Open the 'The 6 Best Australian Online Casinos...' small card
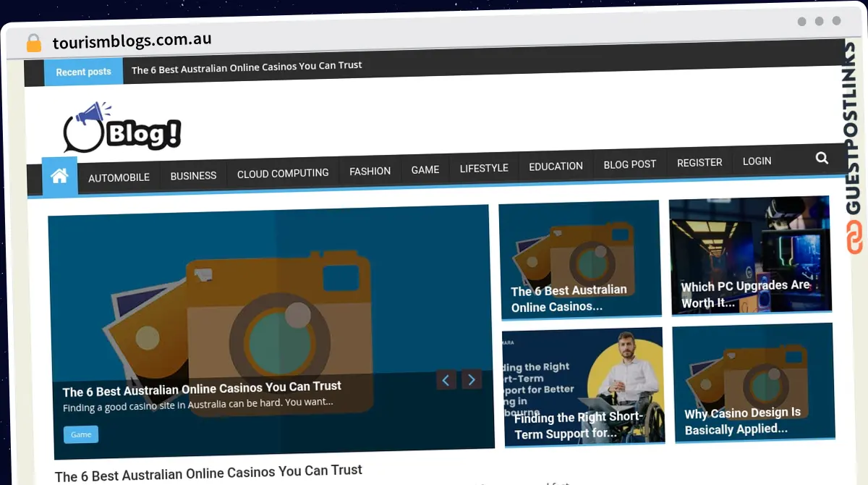 point(580,261)
